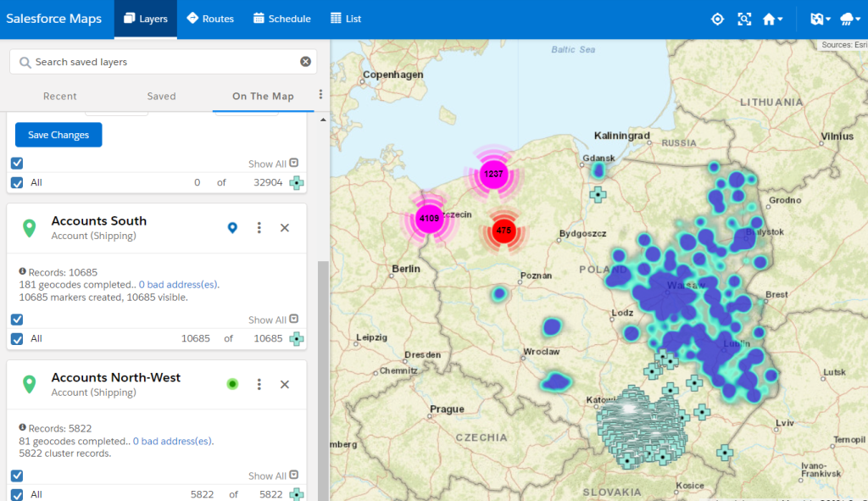The height and width of the screenshot is (501, 868).
Task: Click the magenta 4109 cluster on map
Action: (429, 218)
